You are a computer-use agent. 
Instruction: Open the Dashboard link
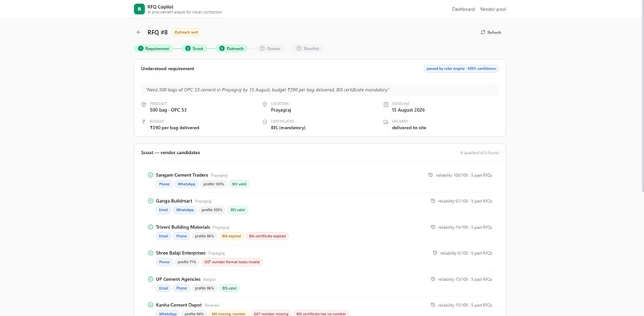(x=463, y=9)
